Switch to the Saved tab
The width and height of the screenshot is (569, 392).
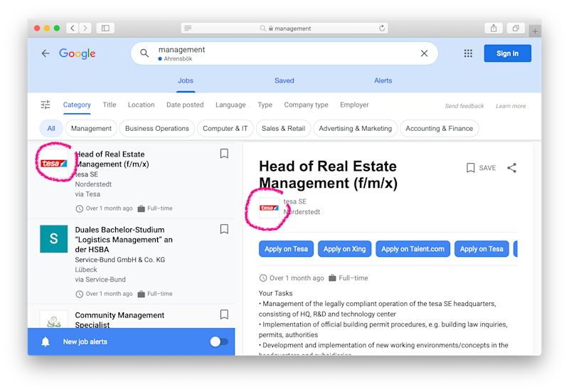coord(284,80)
